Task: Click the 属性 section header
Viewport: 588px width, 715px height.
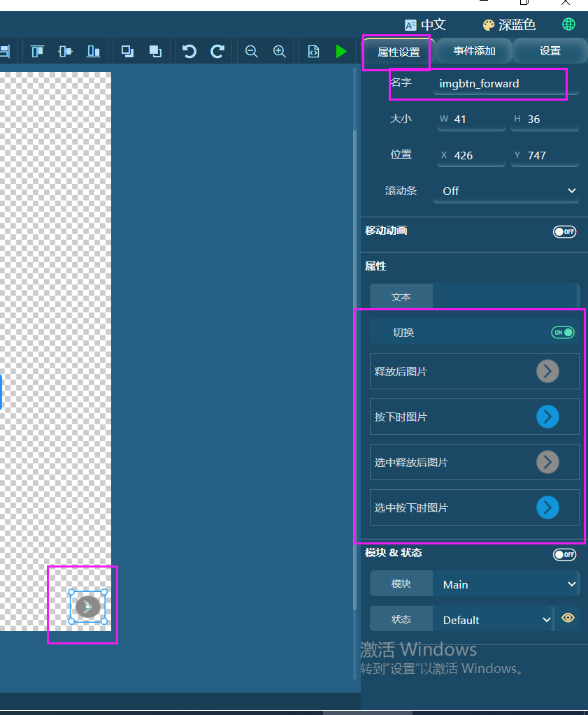Action: [x=375, y=266]
